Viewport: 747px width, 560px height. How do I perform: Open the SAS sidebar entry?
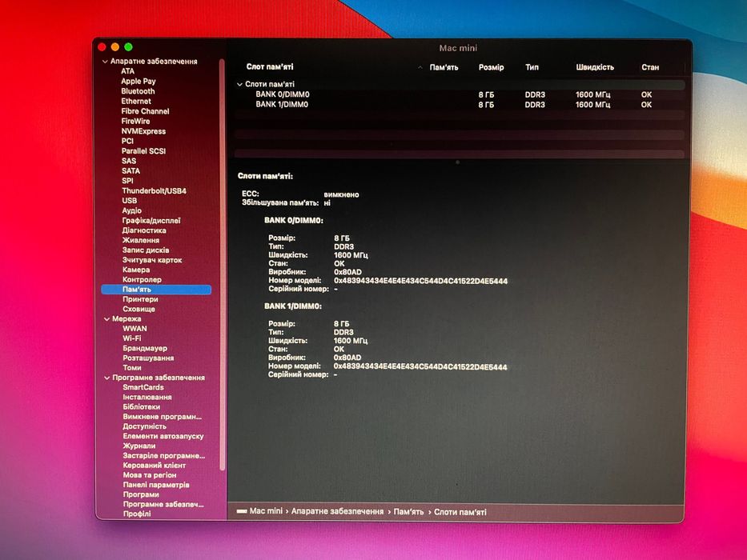129,162
